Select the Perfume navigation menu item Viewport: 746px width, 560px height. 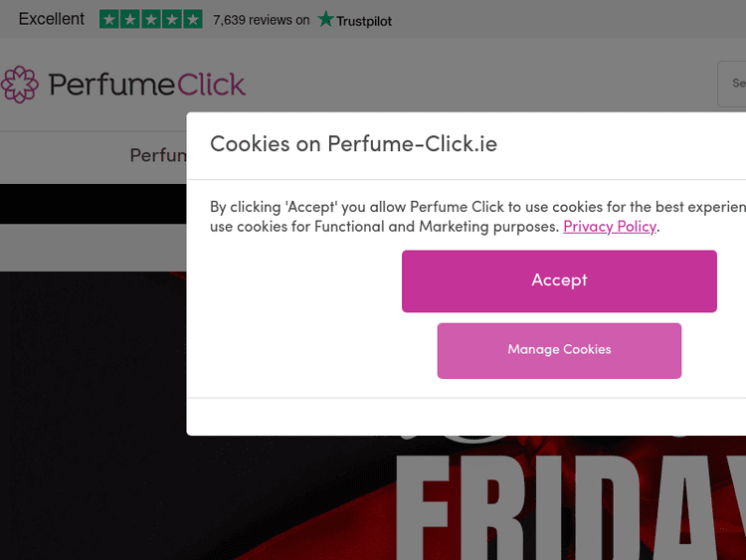tap(158, 156)
